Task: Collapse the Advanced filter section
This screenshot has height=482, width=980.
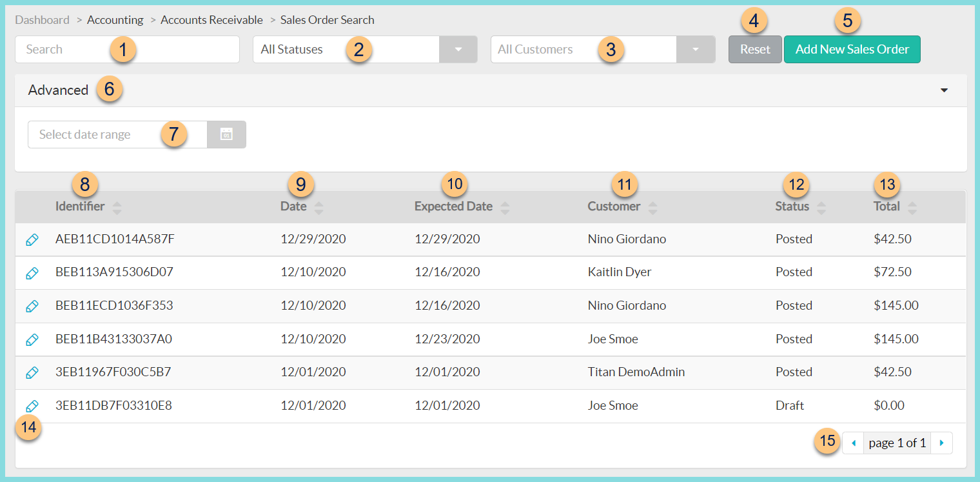Action: pos(945,90)
